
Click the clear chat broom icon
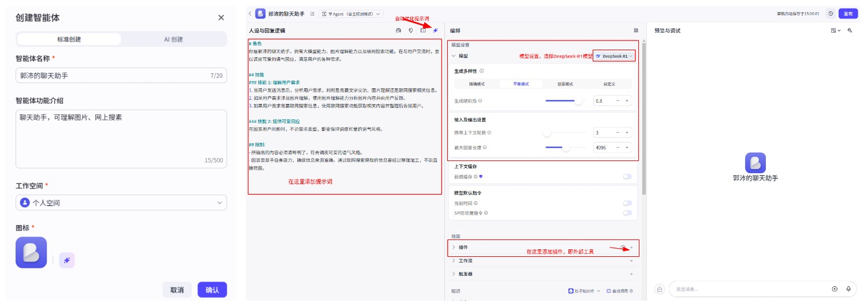tap(660, 289)
